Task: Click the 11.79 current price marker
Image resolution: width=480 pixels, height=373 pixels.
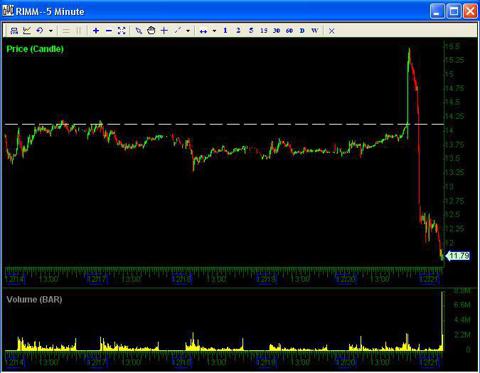Action: [x=458, y=256]
